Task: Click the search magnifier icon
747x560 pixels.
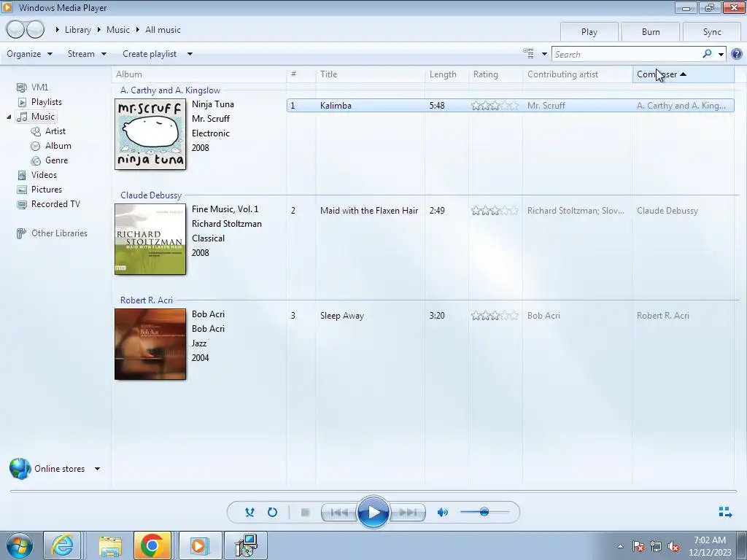Action: click(707, 54)
